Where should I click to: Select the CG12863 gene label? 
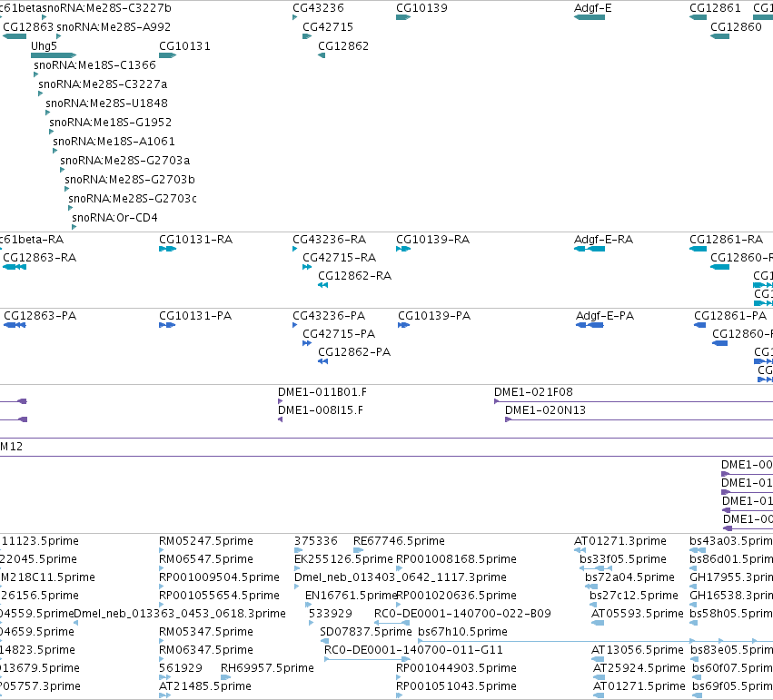point(28,27)
